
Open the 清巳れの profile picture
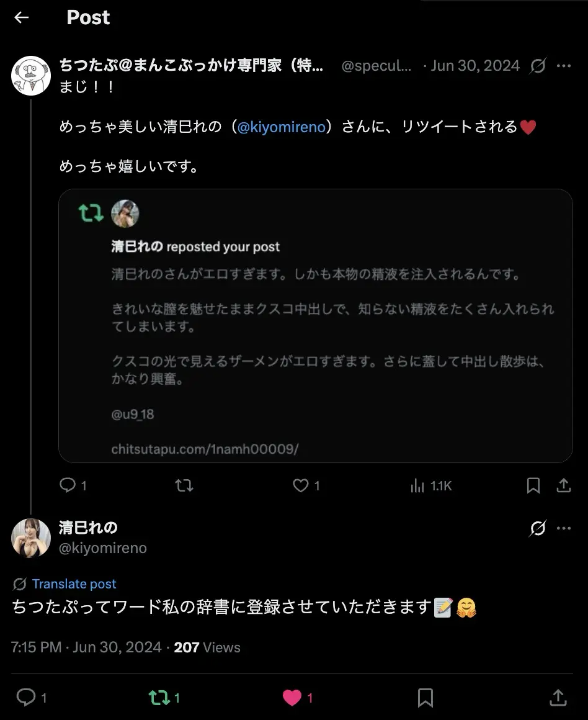[31, 538]
